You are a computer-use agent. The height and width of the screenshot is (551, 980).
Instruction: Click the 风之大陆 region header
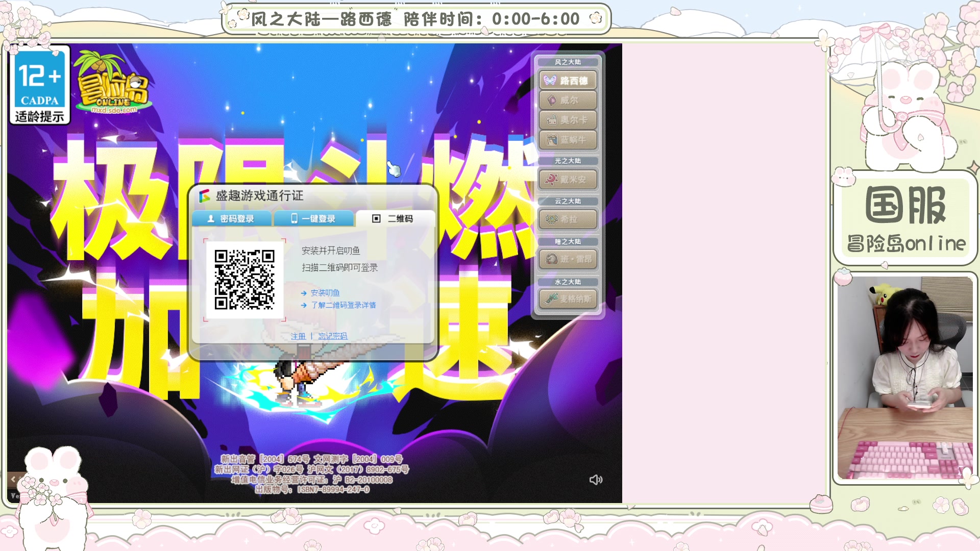[x=568, y=62]
